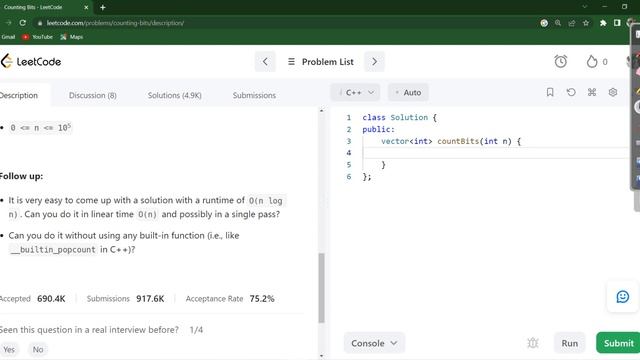The height and width of the screenshot is (360, 640).
Task: Click line 3 countBits function signature
Action: [x=451, y=141]
